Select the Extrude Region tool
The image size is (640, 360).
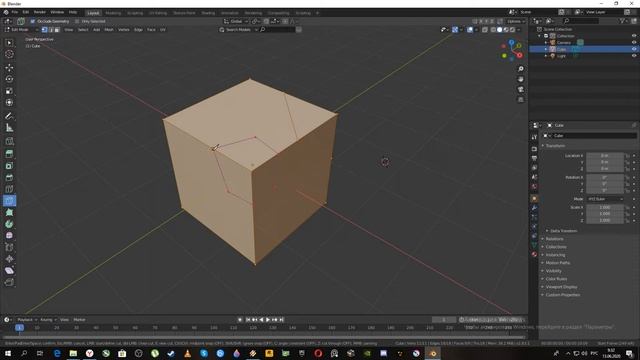point(9,154)
